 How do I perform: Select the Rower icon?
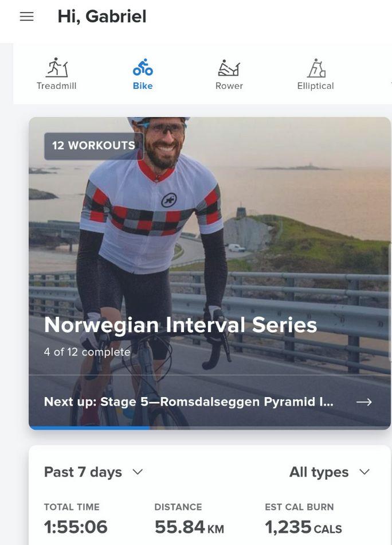click(229, 68)
